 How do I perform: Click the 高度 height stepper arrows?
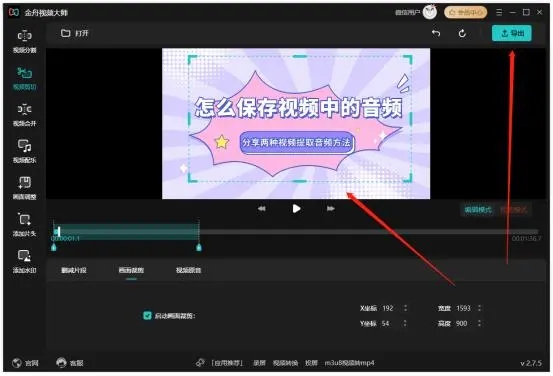[x=479, y=323]
